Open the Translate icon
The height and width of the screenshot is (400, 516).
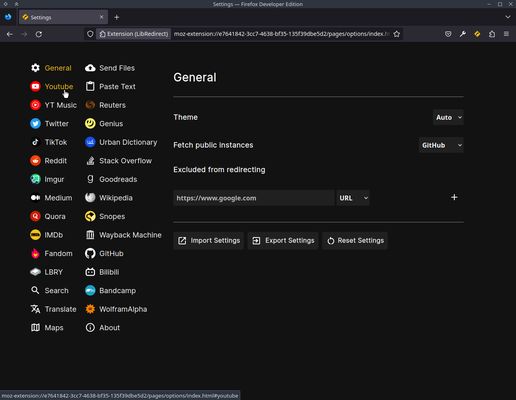pos(35,309)
